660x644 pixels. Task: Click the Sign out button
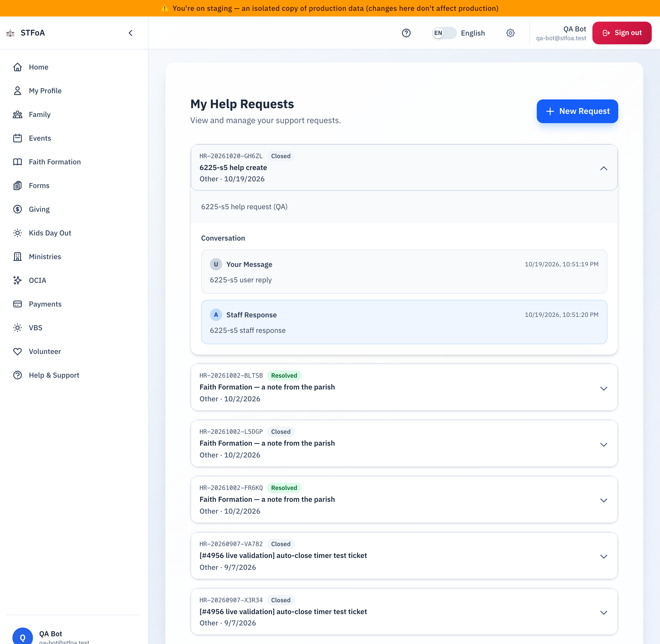click(622, 33)
